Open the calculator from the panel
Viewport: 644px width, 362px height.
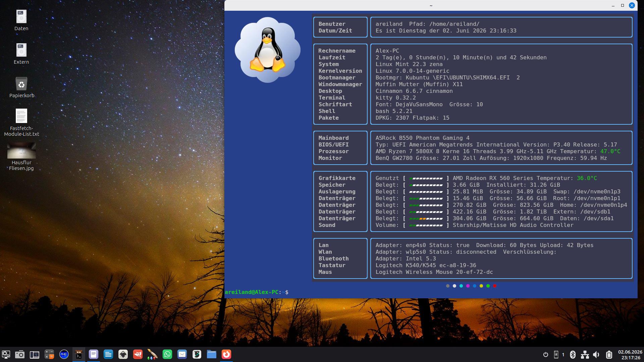49,354
